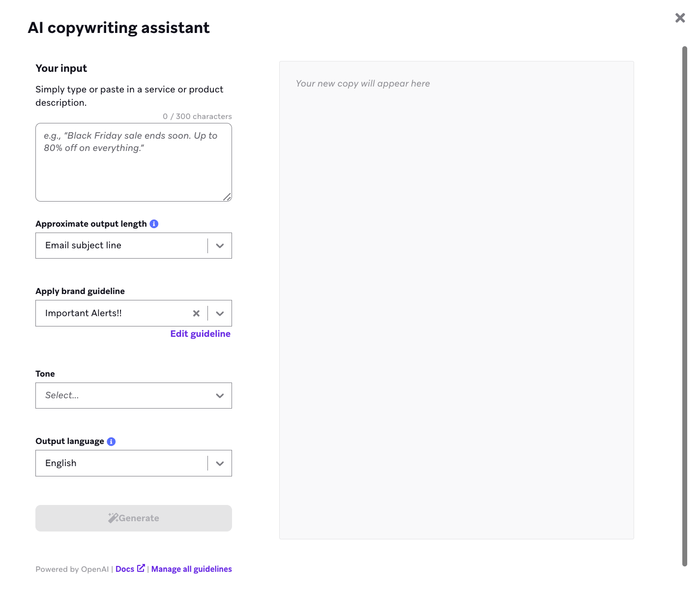Close the AI copywriting assistant dialog

[680, 18]
